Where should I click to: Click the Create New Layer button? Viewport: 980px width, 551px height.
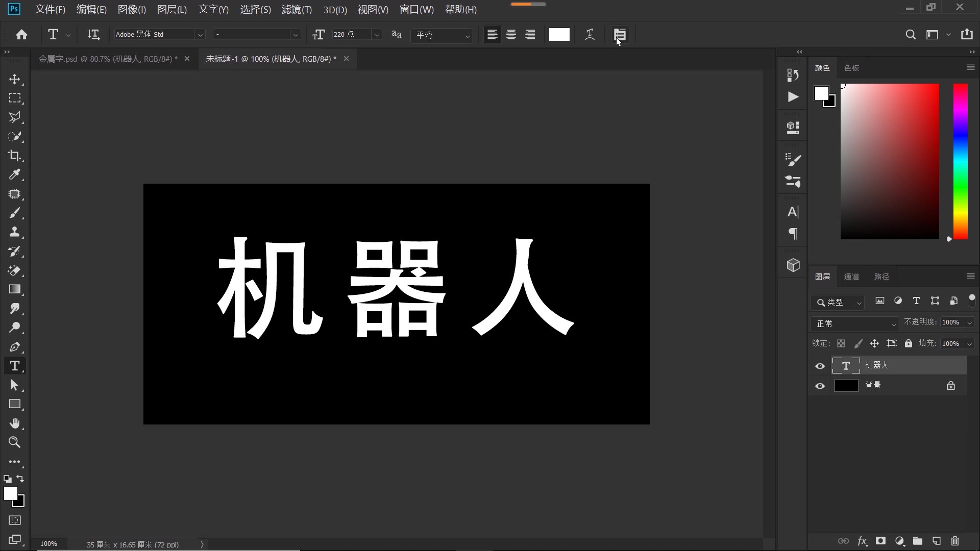pyautogui.click(x=936, y=541)
